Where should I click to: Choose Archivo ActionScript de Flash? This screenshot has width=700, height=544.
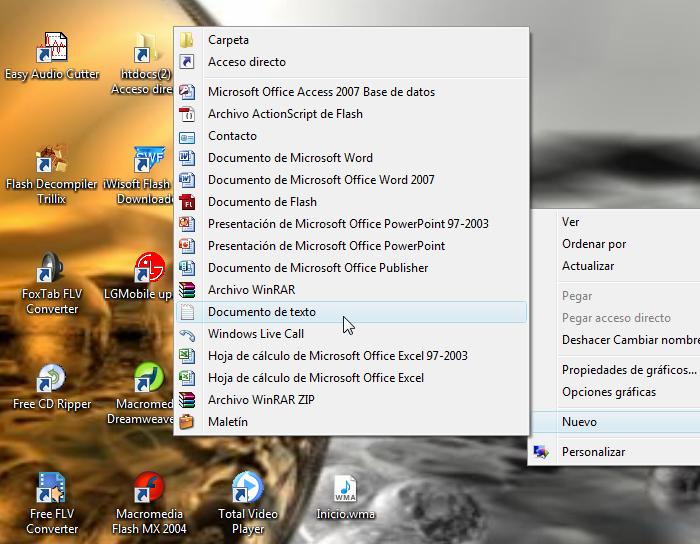coord(351,114)
